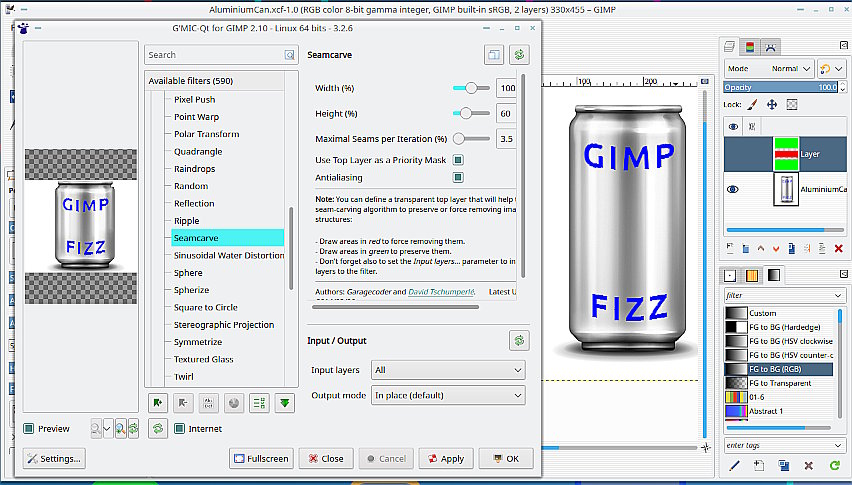Switch to the Layers tab

coord(730,47)
